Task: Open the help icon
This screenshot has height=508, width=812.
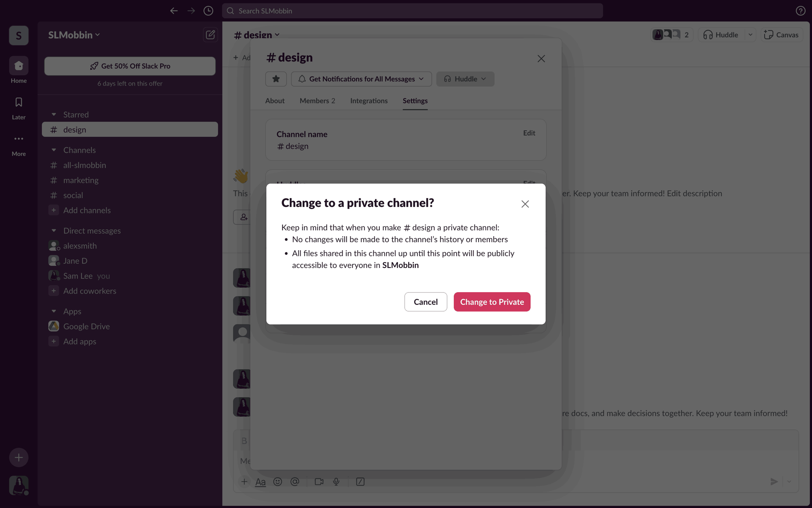Action: 800,11
